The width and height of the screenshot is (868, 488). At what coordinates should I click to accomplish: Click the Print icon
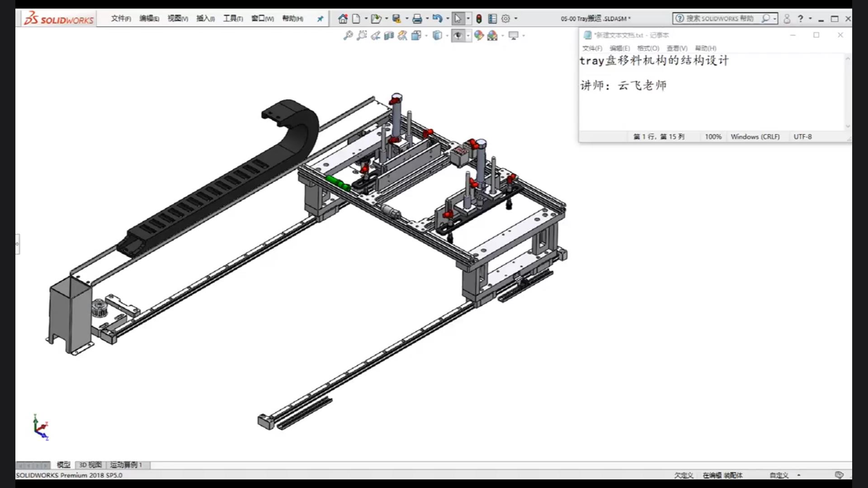(417, 19)
